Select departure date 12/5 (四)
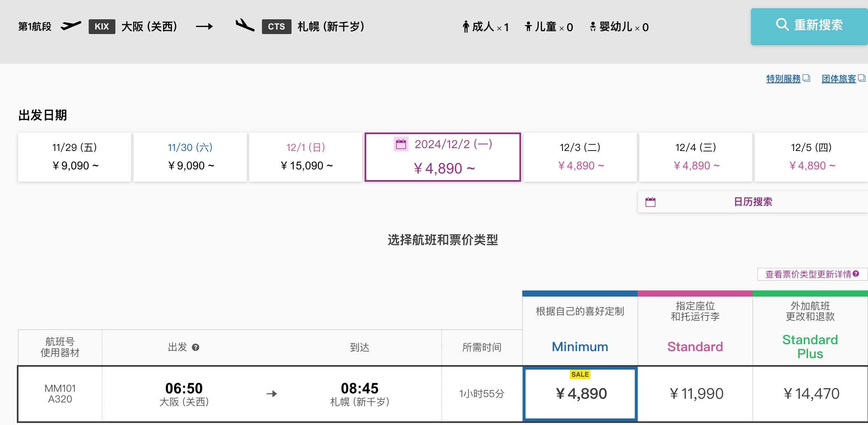 (811, 157)
